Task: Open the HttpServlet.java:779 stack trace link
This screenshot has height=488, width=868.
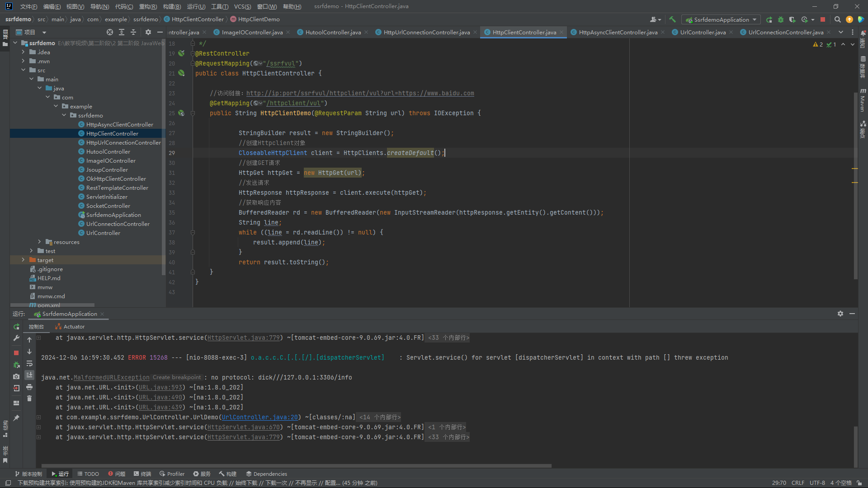Action: coord(244,338)
